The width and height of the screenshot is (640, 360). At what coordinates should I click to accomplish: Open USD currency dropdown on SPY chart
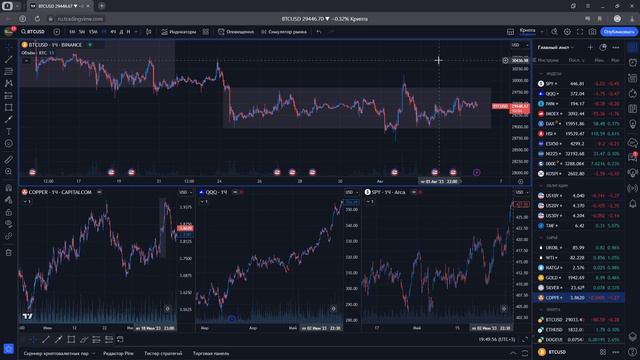pyautogui.click(x=521, y=192)
